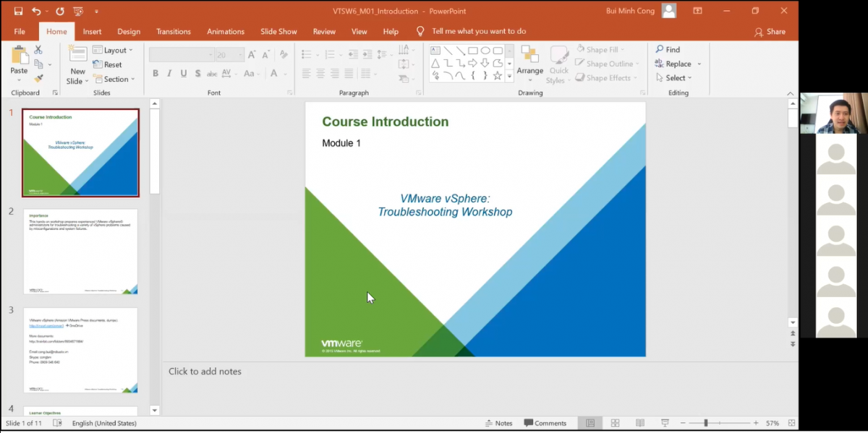The image size is (868, 433).
Task: Choose the rectangle shape in the gallery
Action: [472, 51]
